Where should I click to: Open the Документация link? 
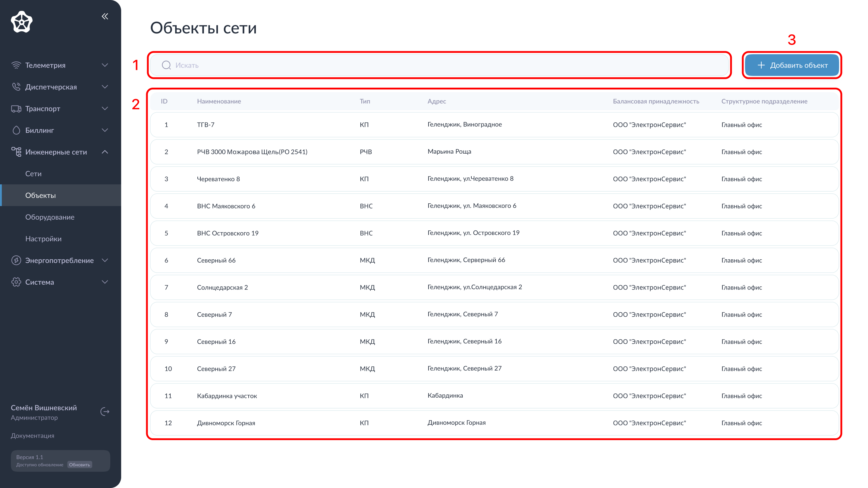tap(32, 436)
